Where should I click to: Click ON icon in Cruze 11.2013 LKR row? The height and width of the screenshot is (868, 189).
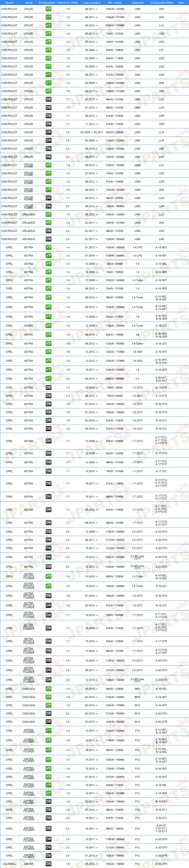tap(49, 124)
